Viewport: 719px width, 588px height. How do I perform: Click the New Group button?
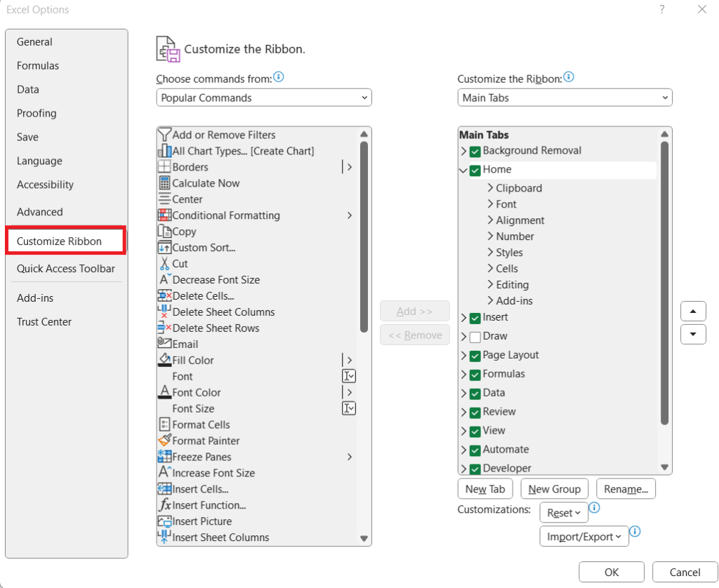point(555,488)
